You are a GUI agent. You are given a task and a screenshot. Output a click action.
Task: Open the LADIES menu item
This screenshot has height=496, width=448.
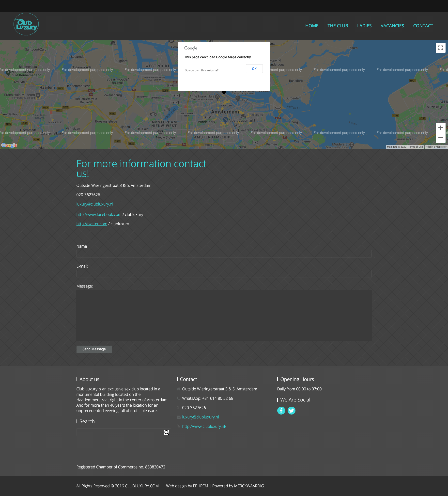[364, 26]
